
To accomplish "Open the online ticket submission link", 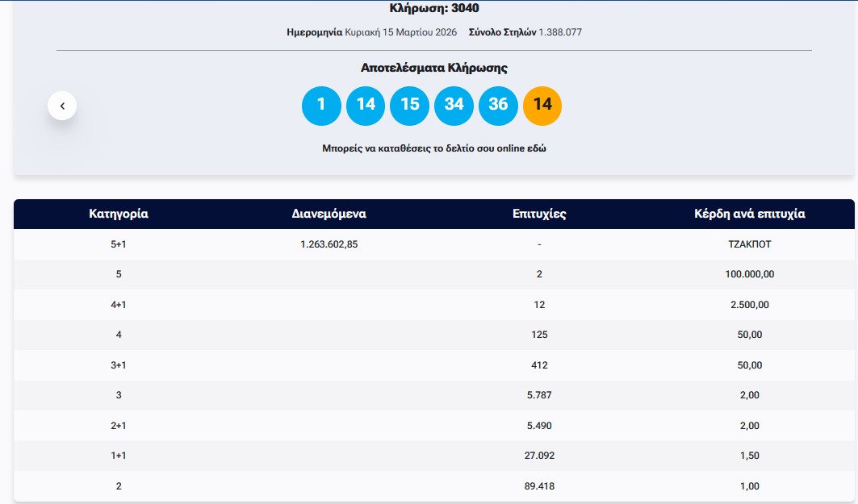I will 433,148.
